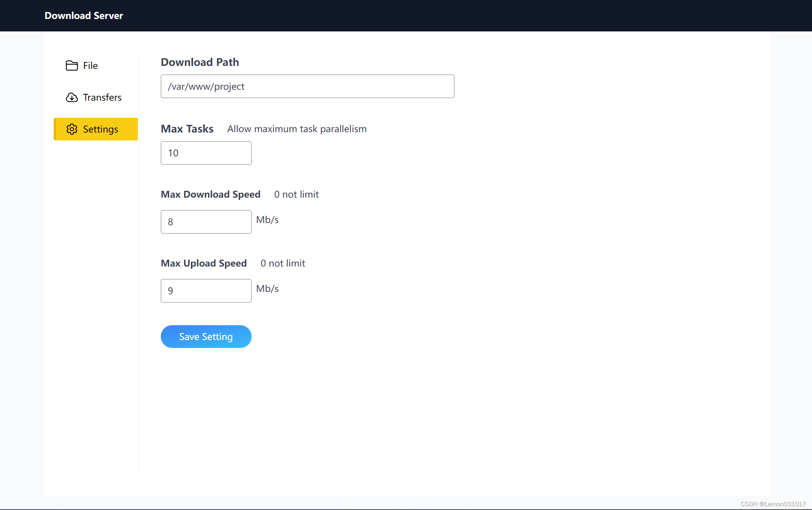Image resolution: width=812 pixels, height=510 pixels.
Task: Click the gear icon beside Settings
Action: [72, 129]
